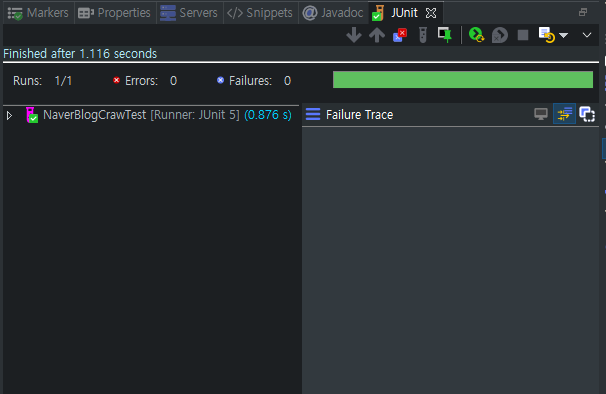Rerun test with green run icon
This screenshot has height=394, width=606.
(476, 34)
